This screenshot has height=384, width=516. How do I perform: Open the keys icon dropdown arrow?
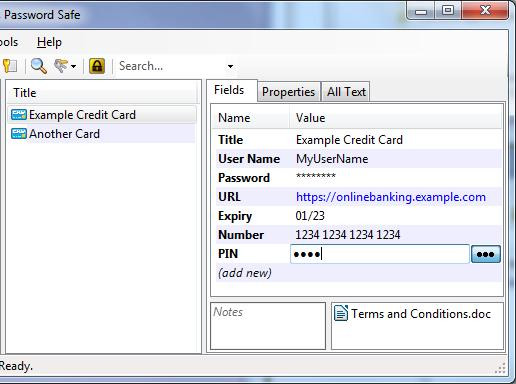73,66
